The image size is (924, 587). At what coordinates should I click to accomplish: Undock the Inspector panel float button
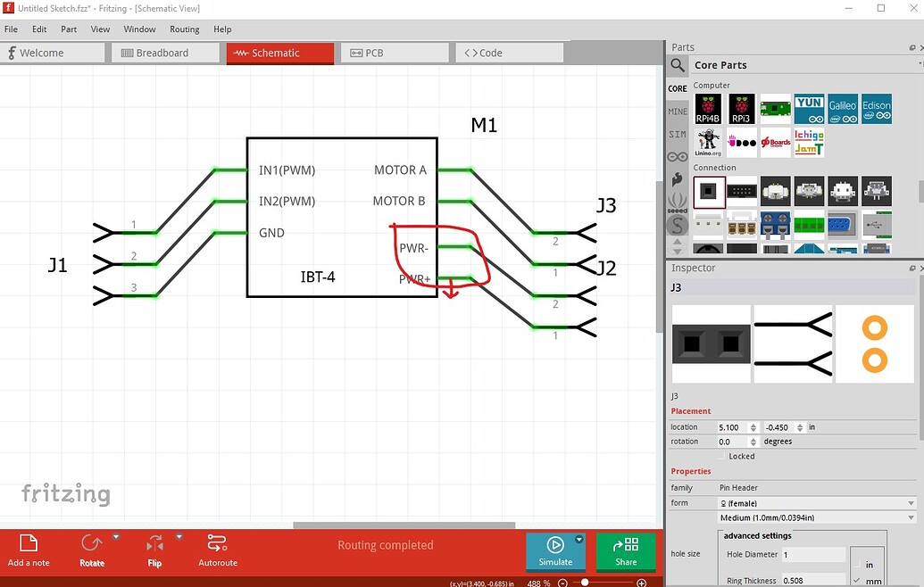[x=912, y=268]
